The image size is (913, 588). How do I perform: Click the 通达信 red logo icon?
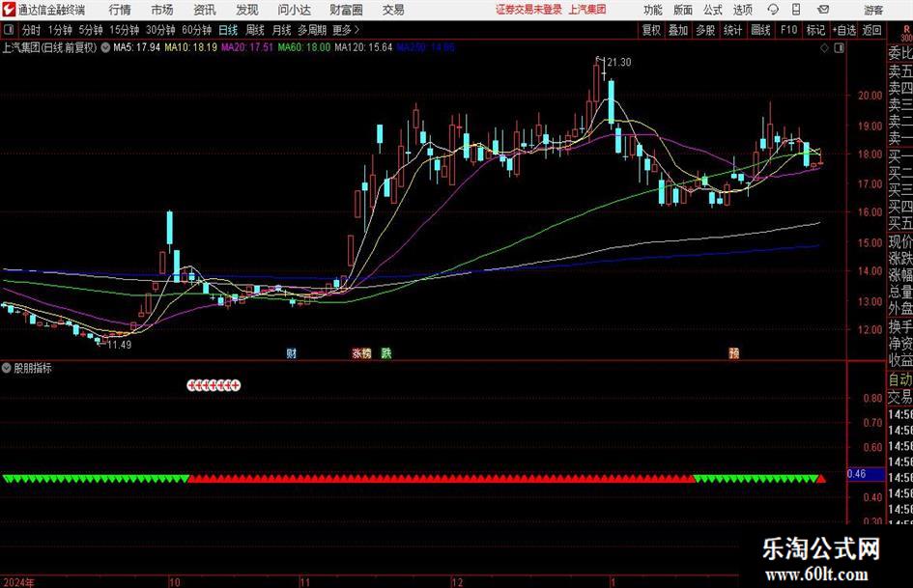tap(9, 10)
